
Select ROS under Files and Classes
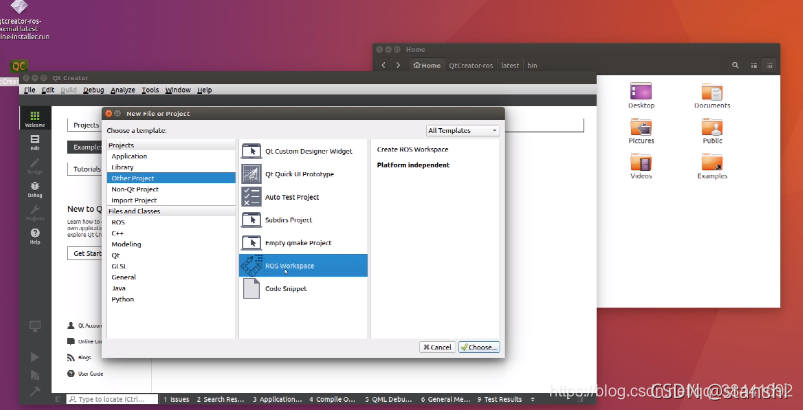coord(171,222)
